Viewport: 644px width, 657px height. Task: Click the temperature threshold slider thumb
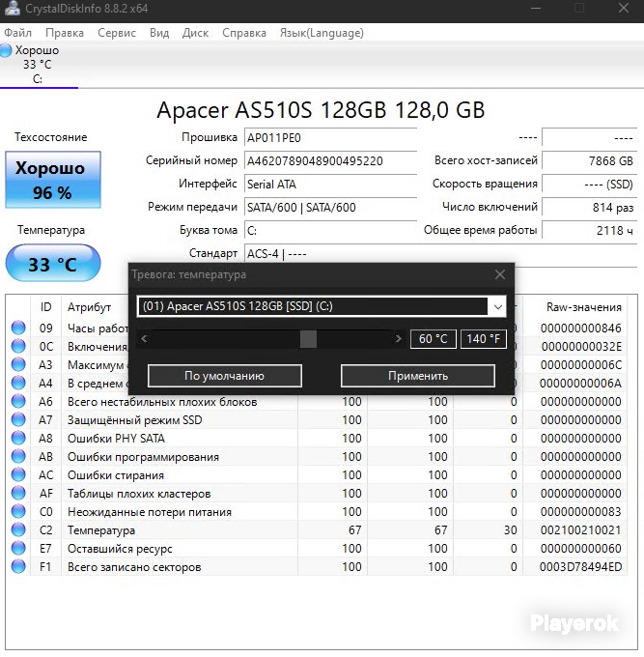308,338
